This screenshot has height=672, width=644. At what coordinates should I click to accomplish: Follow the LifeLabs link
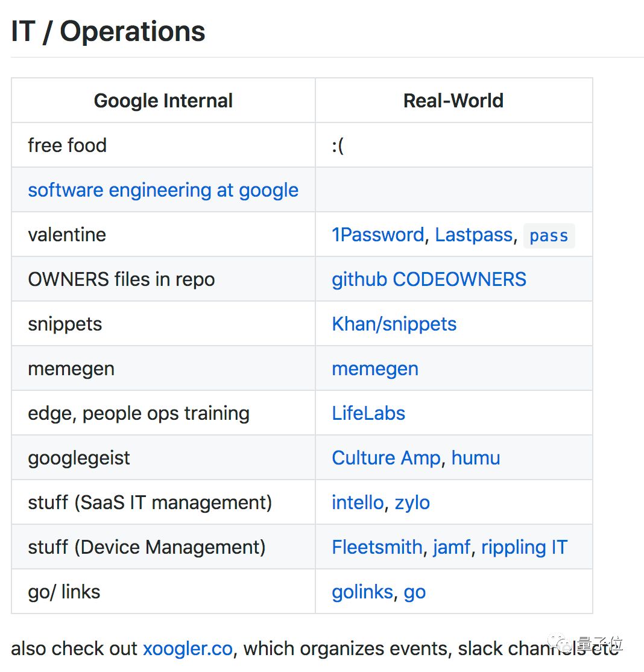click(368, 414)
